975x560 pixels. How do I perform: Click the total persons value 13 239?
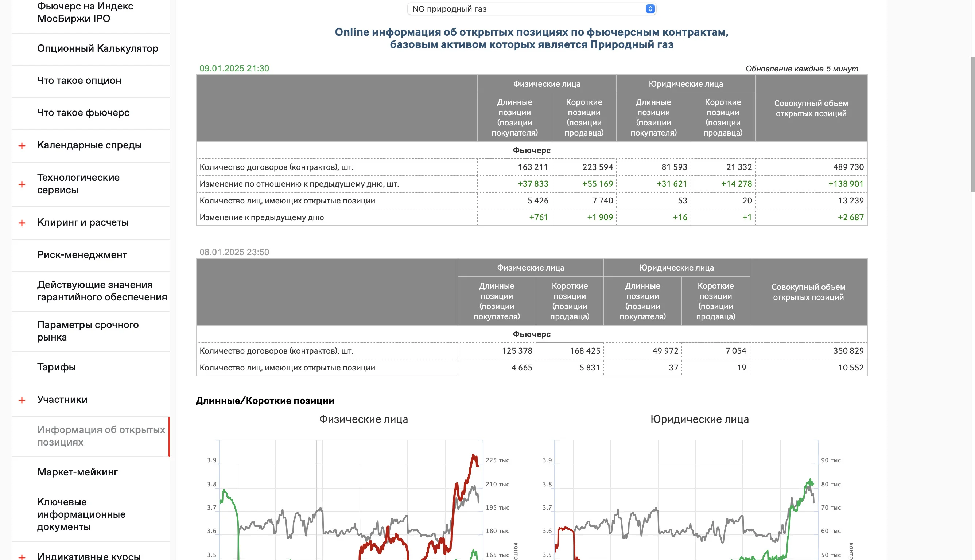coord(850,201)
